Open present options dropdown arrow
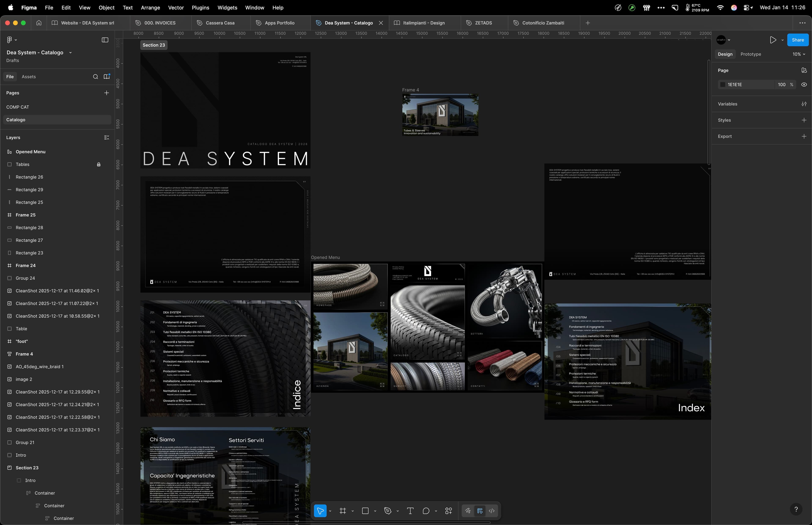 [x=782, y=40]
